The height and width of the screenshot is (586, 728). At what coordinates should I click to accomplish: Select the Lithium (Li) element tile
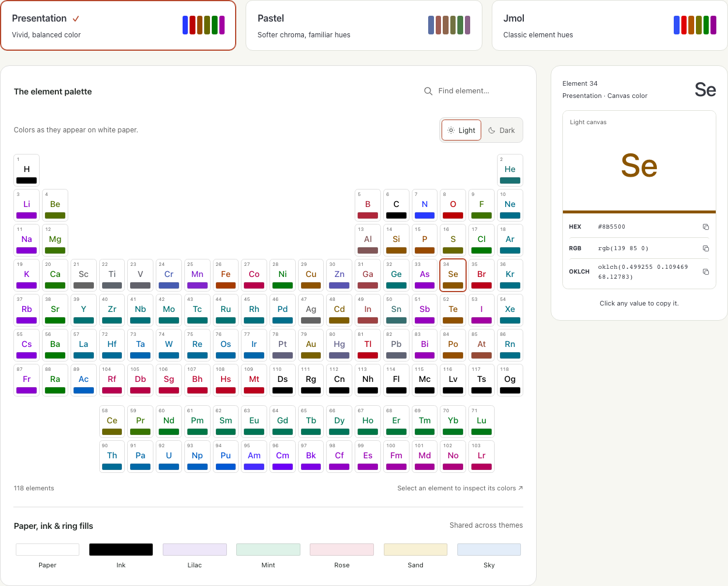(x=27, y=205)
